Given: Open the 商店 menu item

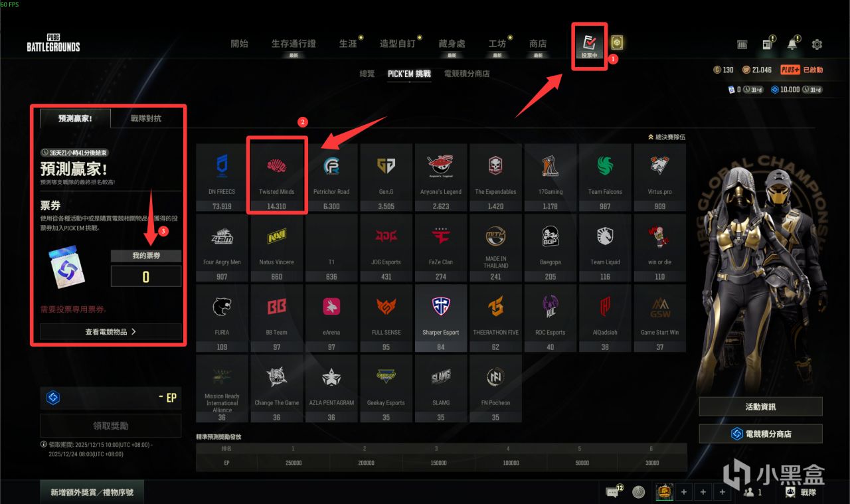Looking at the screenshot, I should 538,44.
